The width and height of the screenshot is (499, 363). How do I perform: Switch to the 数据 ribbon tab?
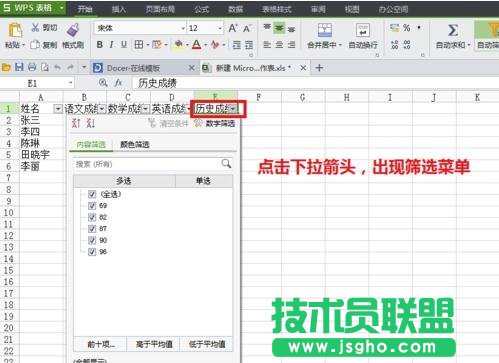tap(235, 9)
